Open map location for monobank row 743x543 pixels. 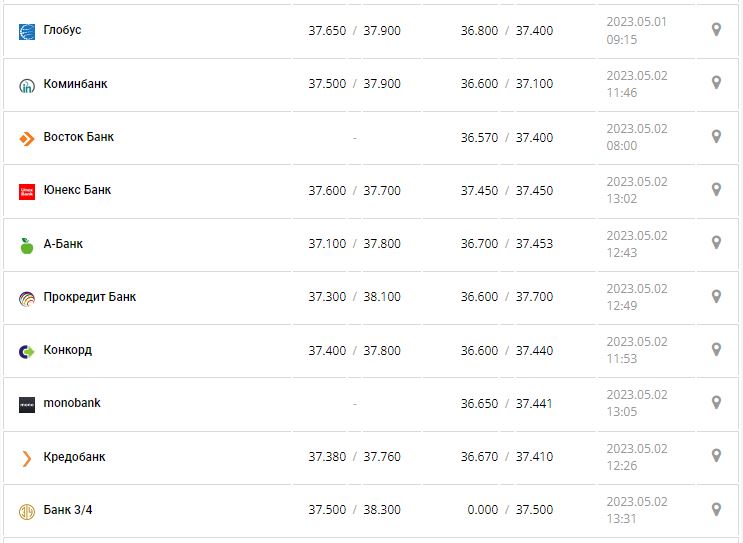(x=716, y=403)
